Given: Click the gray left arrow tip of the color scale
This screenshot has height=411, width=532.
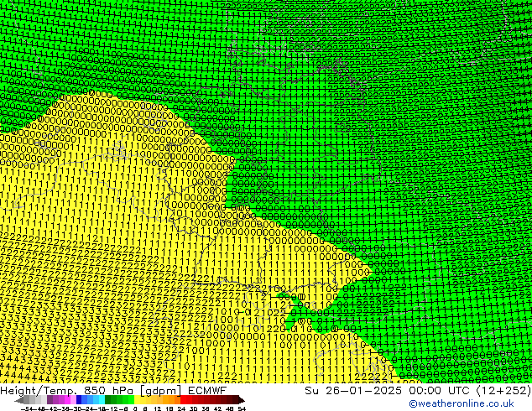Looking at the screenshot, I should 19,400.
